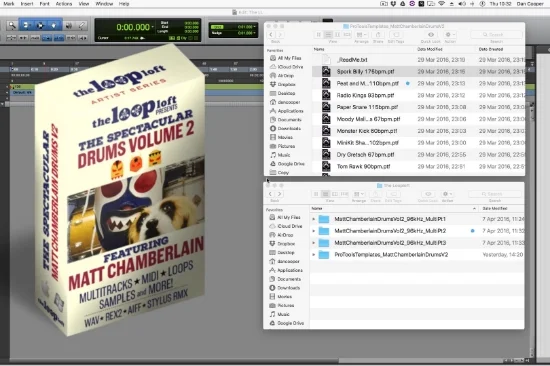Click the main time counter 0:00.000
The width and height of the screenshot is (550, 366).
(x=133, y=27)
